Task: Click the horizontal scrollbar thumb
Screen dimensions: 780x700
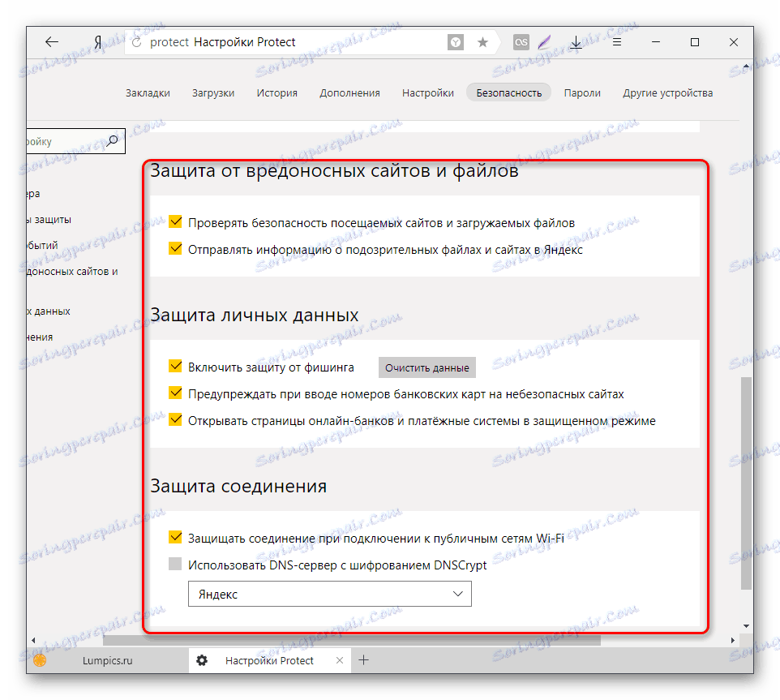Action: click(352, 640)
